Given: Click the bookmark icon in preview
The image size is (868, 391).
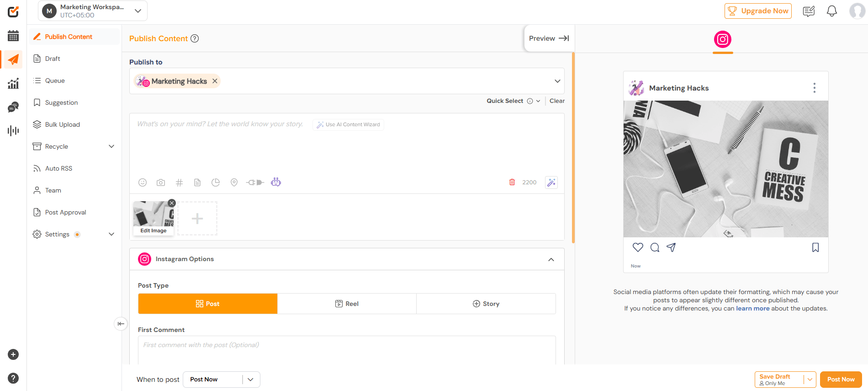Looking at the screenshot, I should [x=815, y=247].
